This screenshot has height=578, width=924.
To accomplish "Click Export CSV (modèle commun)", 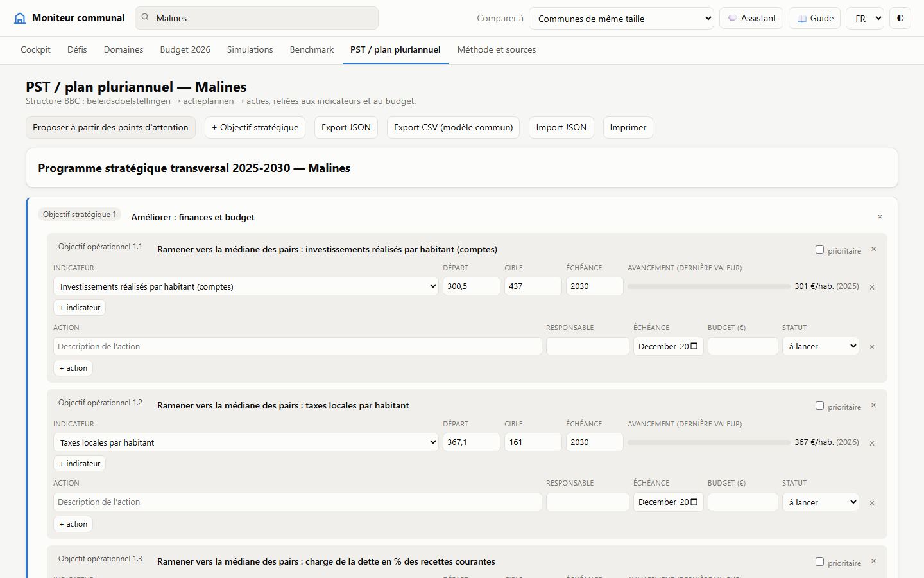I will (453, 127).
